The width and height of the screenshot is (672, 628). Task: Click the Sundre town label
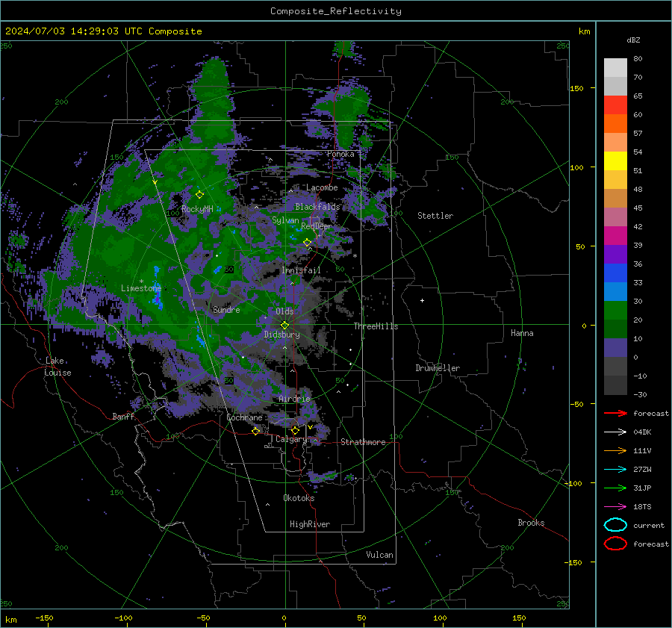coord(226,309)
